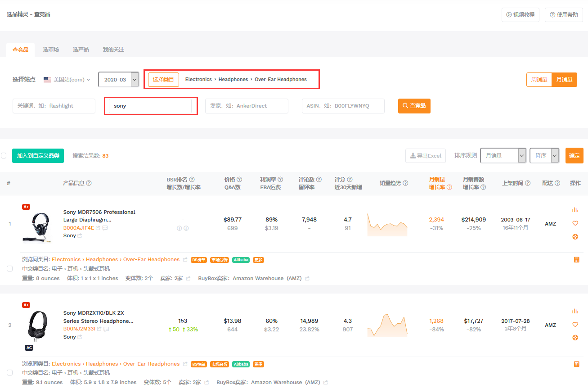The image size is (588, 389).
Task: Click the help icon beside 产品信息 header
Action: 89,183
